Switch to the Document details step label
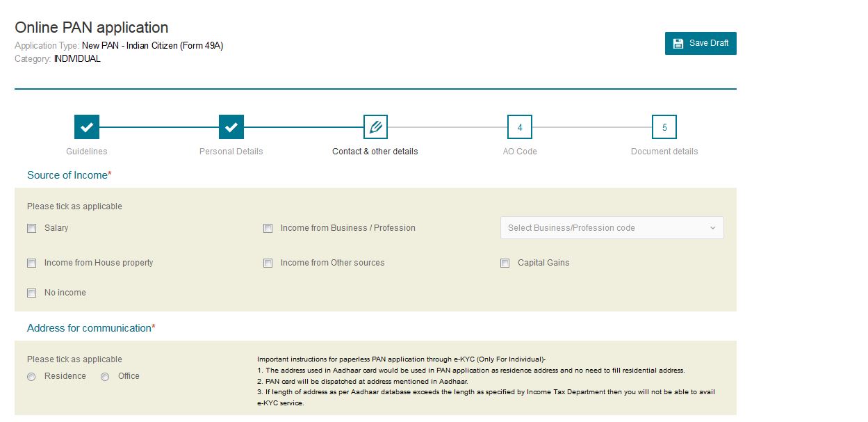Screen dimensions: 868x422 tap(664, 152)
